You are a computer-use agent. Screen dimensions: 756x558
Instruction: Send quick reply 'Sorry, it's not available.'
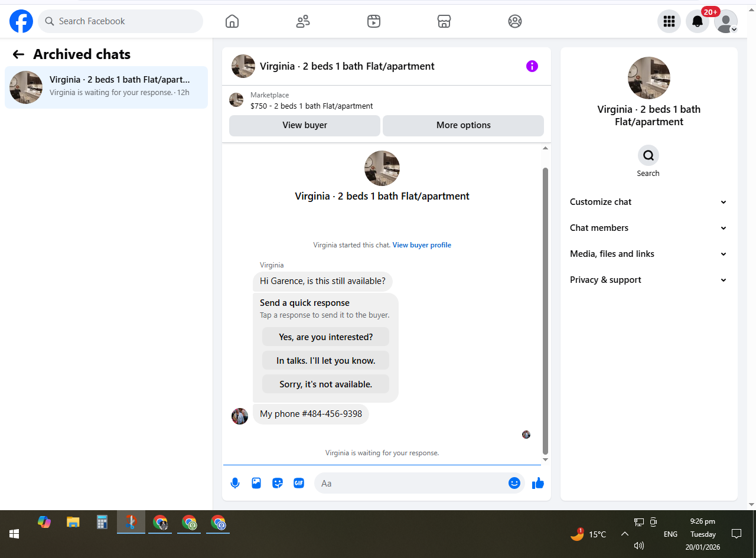coord(326,384)
